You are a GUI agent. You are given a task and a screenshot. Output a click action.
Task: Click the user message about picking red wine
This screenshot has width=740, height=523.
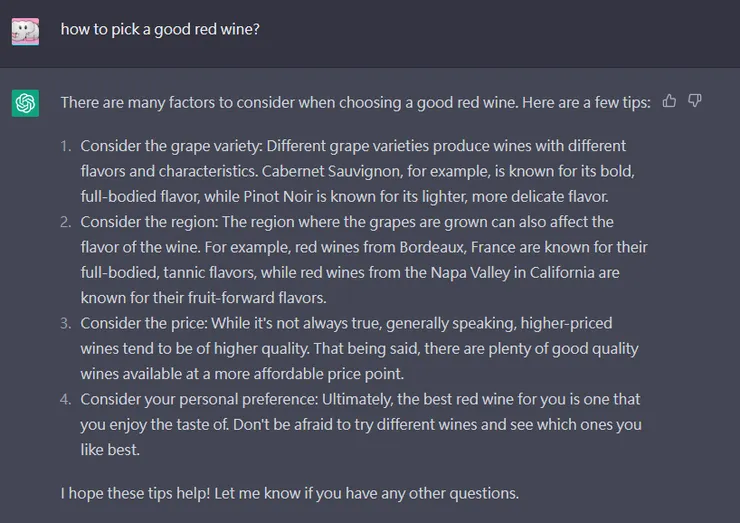[160, 30]
